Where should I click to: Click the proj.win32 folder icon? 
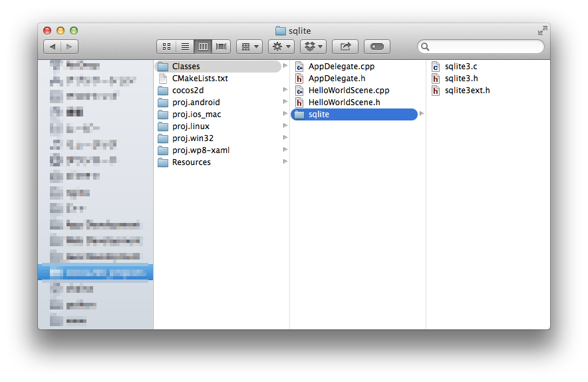point(163,139)
